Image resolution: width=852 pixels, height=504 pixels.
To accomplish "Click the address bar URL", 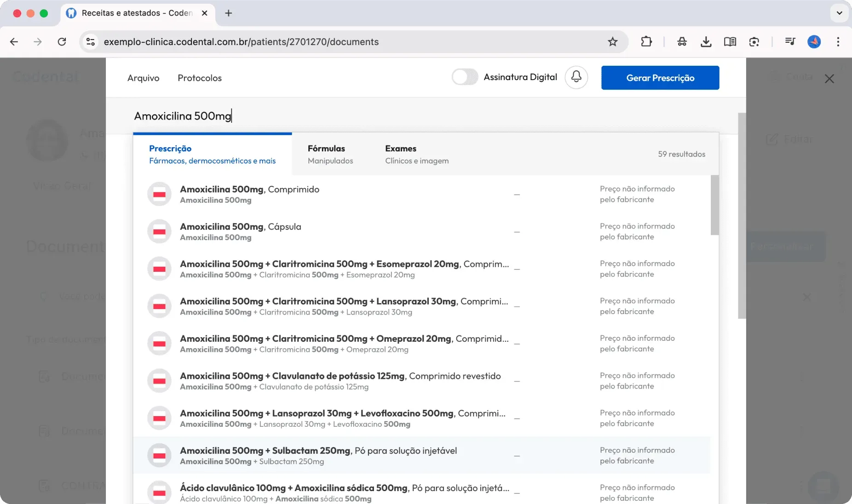I will pyautogui.click(x=241, y=42).
